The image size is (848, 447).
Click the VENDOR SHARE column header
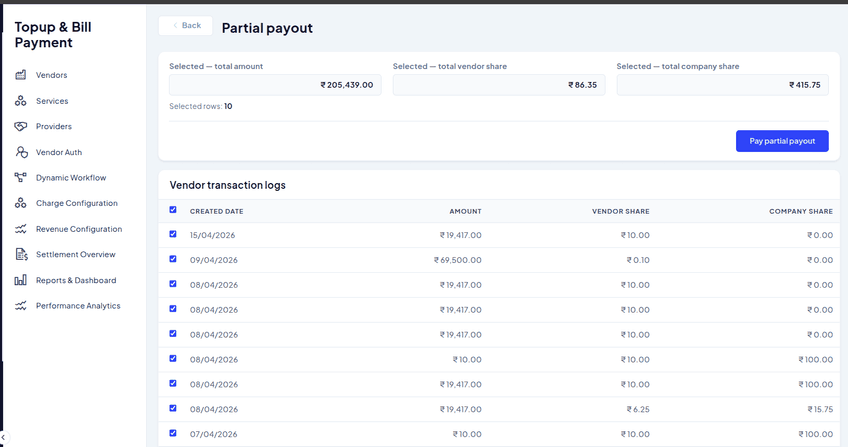[621, 211]
